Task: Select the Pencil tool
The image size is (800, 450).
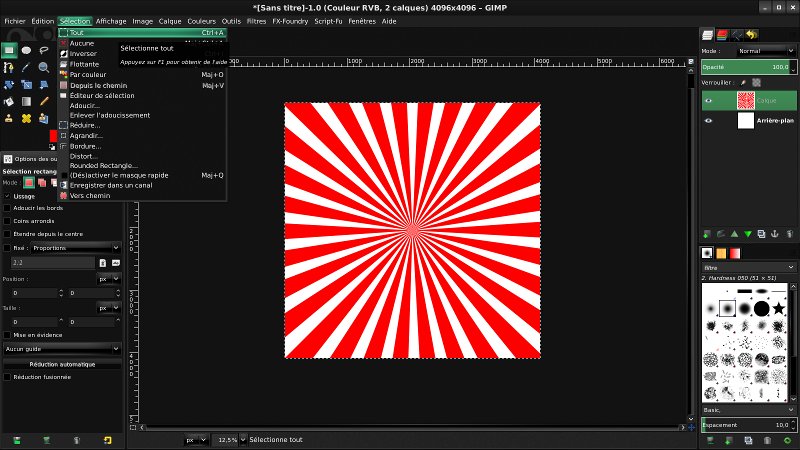Action: coord(44,102)
